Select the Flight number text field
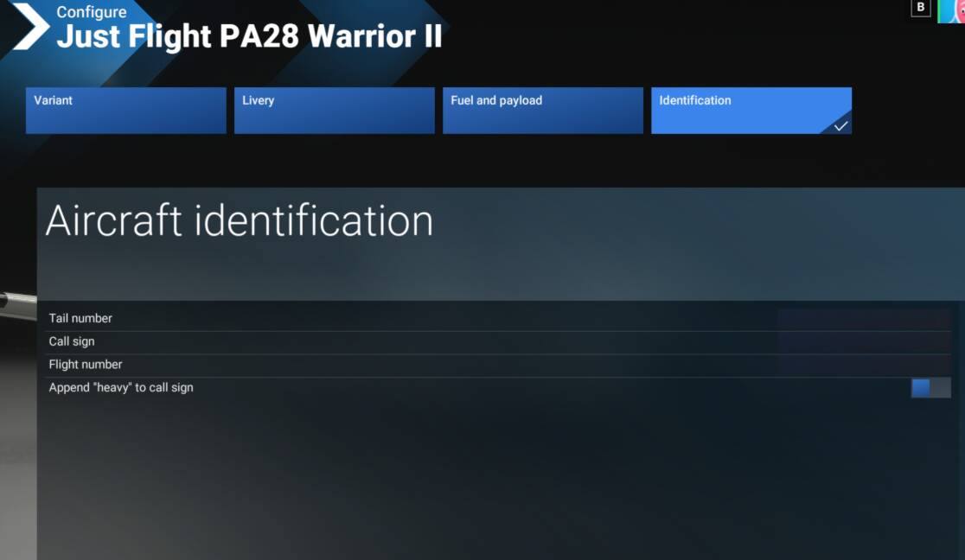The image size is (965, 560). point(863,365)
